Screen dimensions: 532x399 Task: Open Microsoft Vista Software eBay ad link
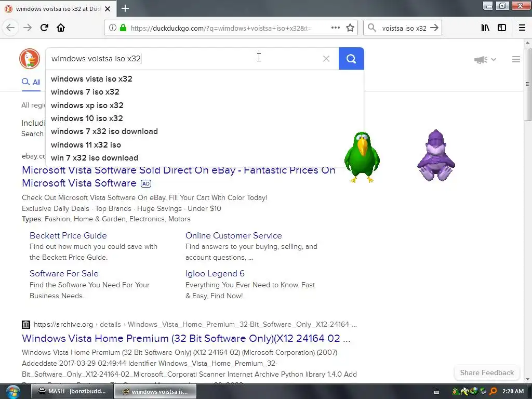tap(179, 177)
